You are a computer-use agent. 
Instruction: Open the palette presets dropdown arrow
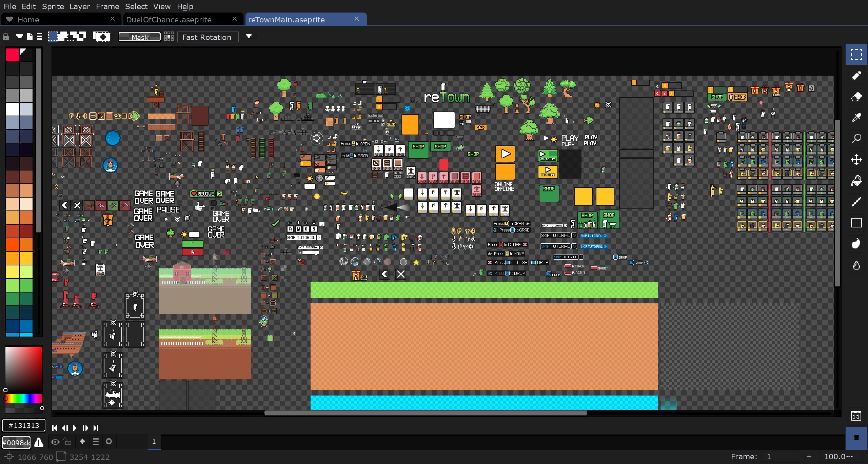point(19,36)
